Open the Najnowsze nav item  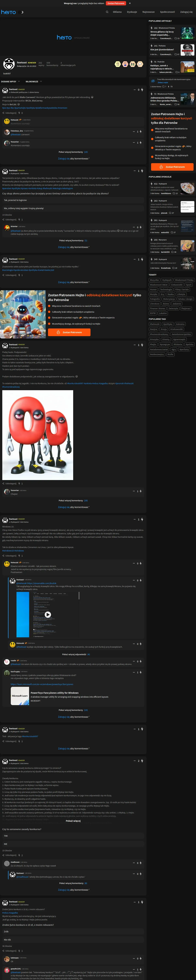(x=148, y=12)
